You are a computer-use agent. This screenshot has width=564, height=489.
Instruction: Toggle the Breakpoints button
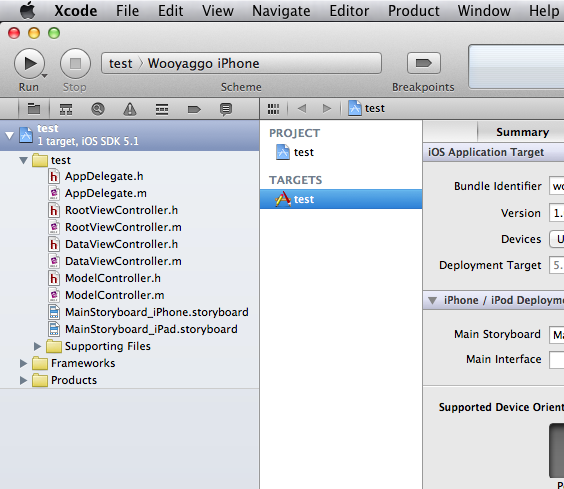(x=424, y=63)
